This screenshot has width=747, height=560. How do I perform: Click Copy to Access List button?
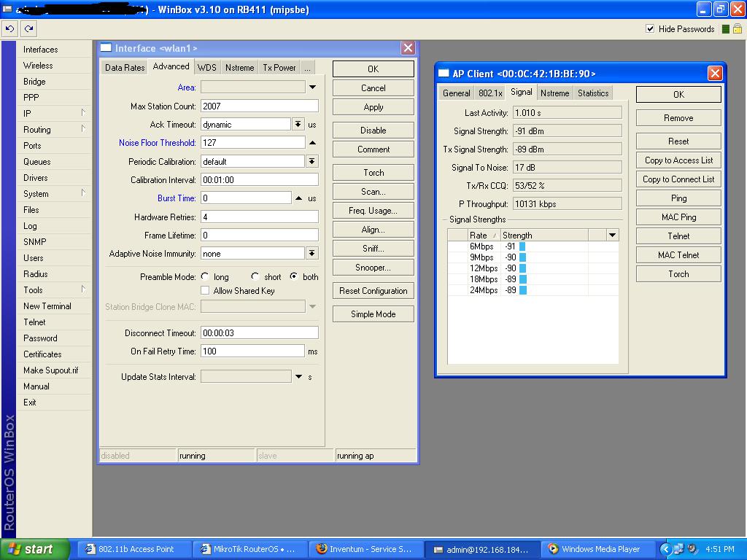tap(678, 160)
